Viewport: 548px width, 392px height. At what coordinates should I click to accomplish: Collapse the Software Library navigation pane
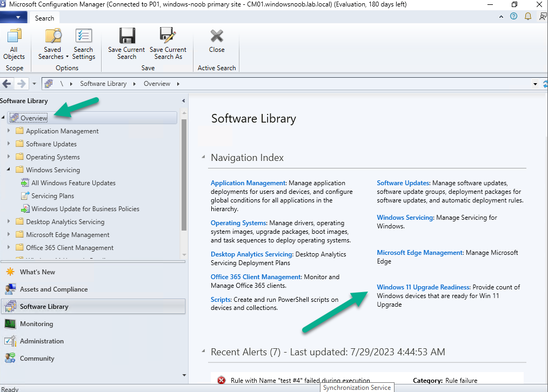click(x=184, y=101)
